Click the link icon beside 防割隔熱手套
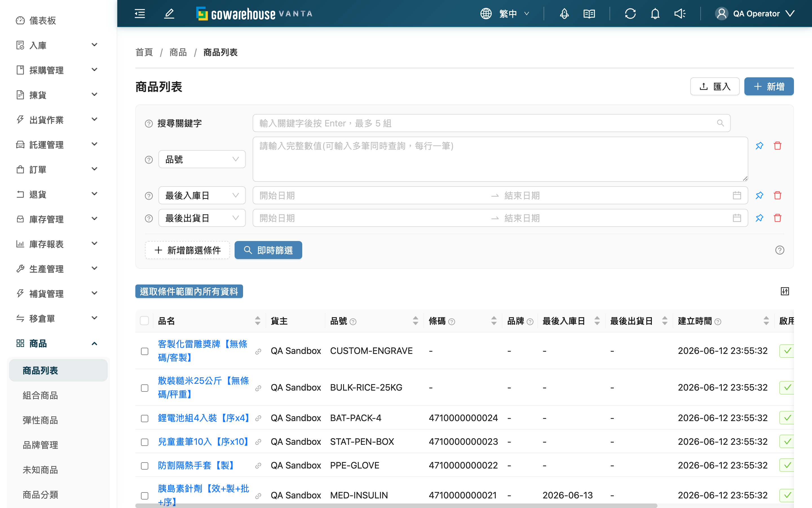This screenshot has width=812, height=508. 258,466
